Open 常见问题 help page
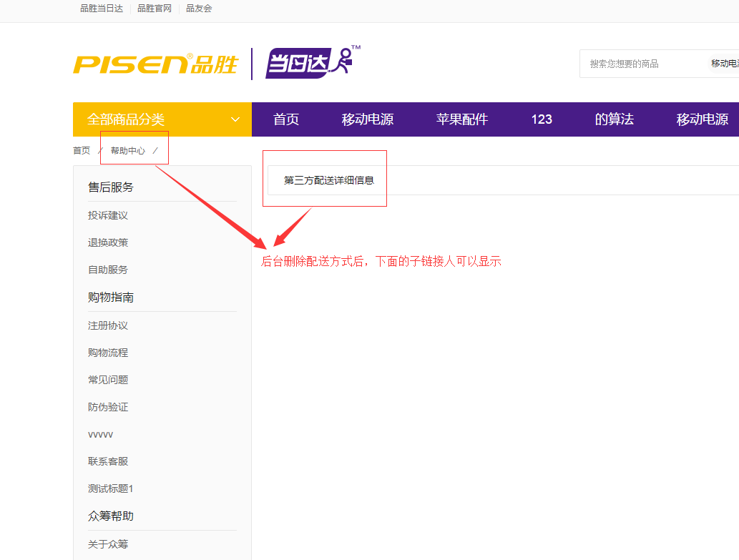The image size is (739, 560). point(108,380)
